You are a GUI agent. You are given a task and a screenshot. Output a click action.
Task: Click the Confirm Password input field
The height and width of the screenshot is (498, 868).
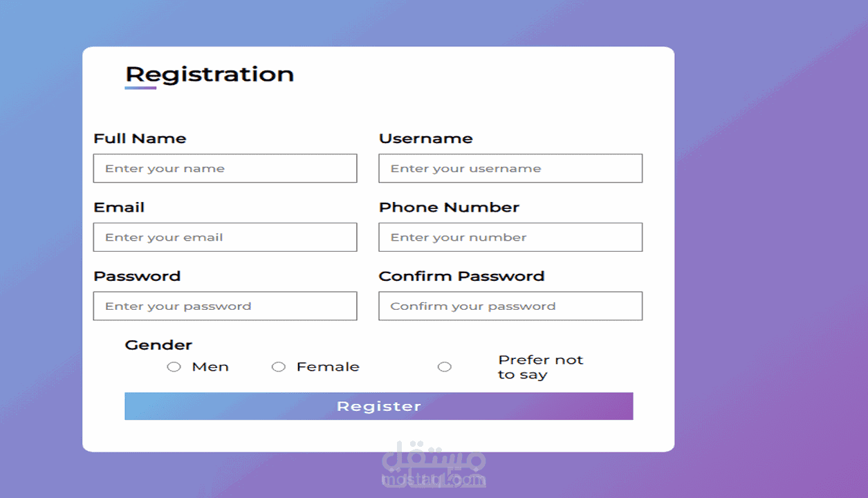coord(510,306)
